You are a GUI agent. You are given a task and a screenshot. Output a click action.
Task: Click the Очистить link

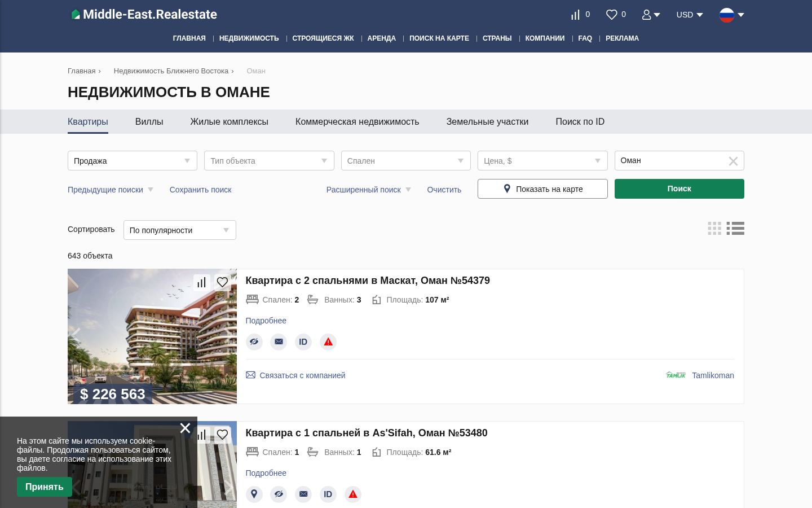click(444, 190)
